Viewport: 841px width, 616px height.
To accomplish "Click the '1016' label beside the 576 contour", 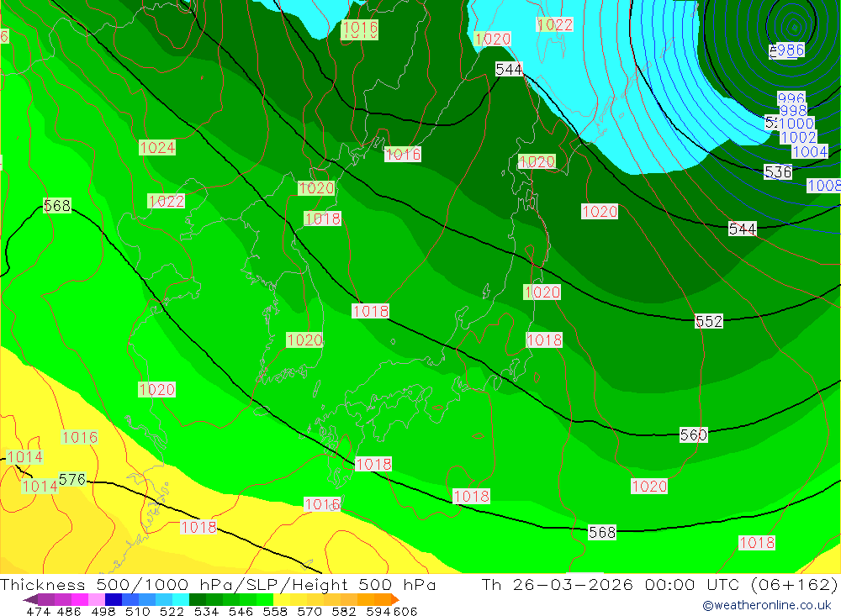I will coord(80,437).
